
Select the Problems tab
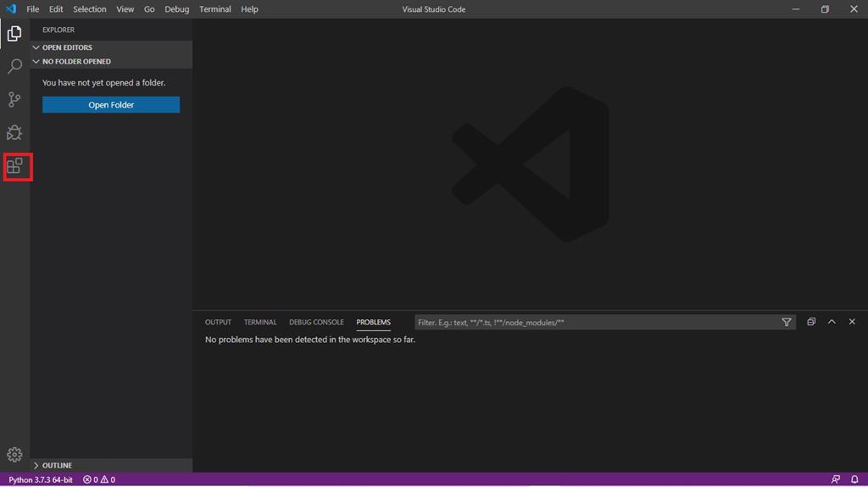[373, 322]
